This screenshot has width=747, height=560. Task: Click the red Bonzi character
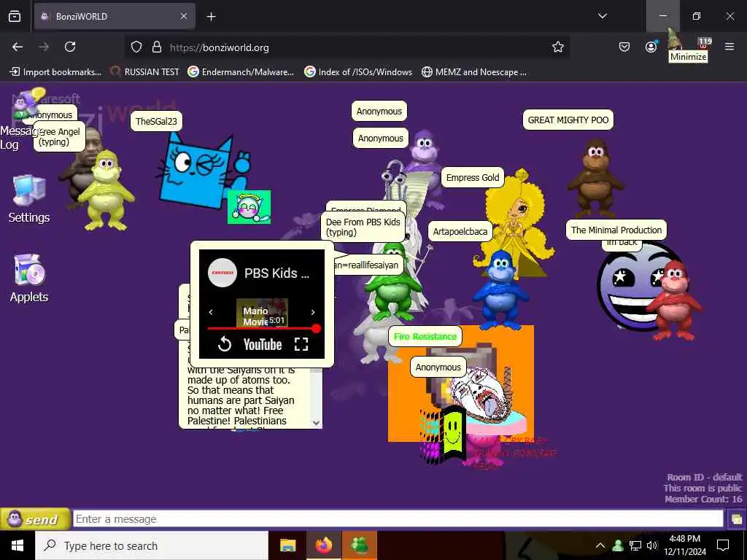tap(673, 300)
